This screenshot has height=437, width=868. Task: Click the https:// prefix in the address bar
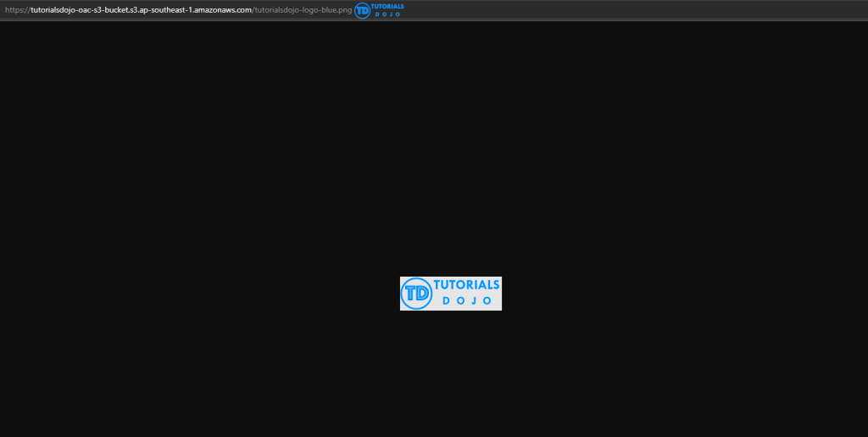pos(17,10)
